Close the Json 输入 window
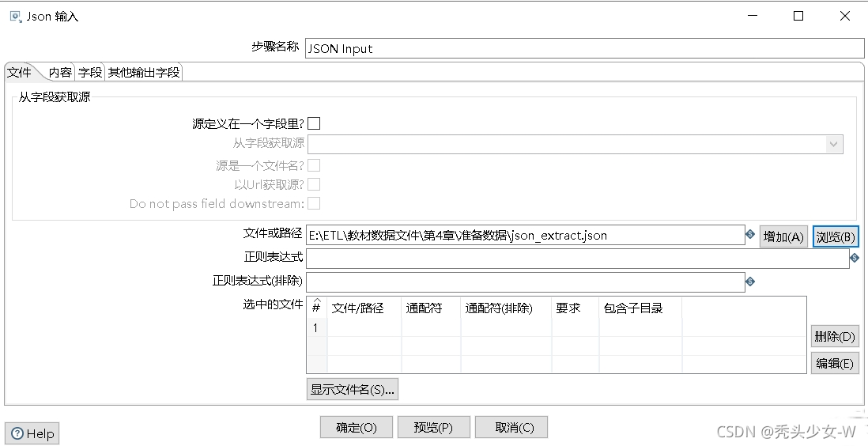 (845, 16)
